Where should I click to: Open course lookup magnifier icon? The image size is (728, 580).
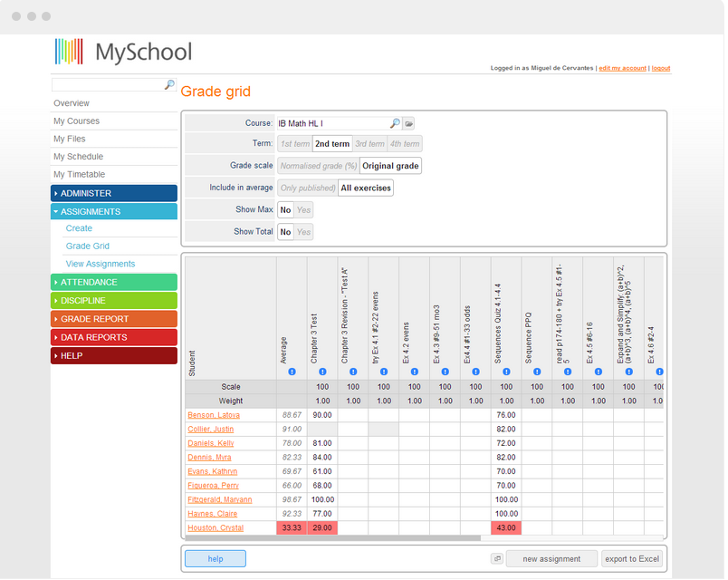coord(395,123)
